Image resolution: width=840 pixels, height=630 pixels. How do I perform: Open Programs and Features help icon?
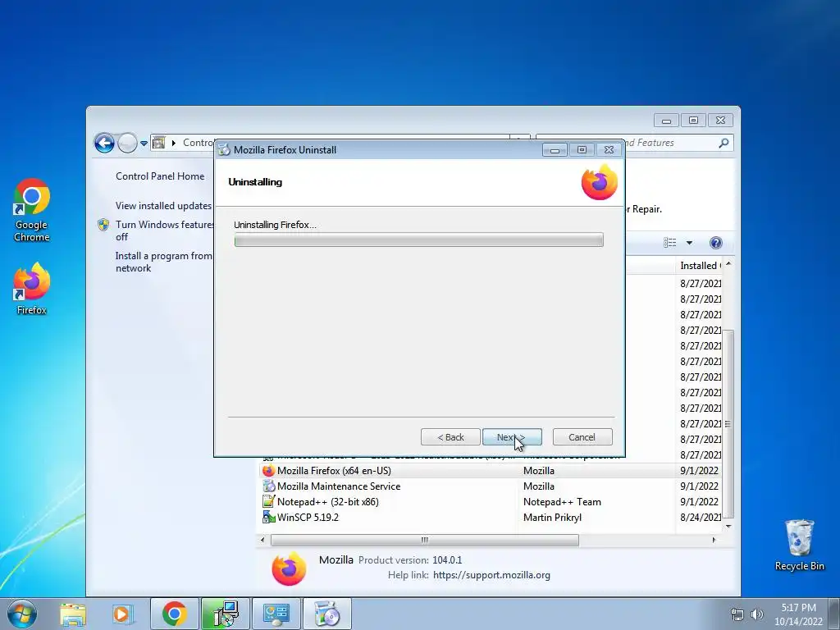pyautogui.click(x=715, y=243)
